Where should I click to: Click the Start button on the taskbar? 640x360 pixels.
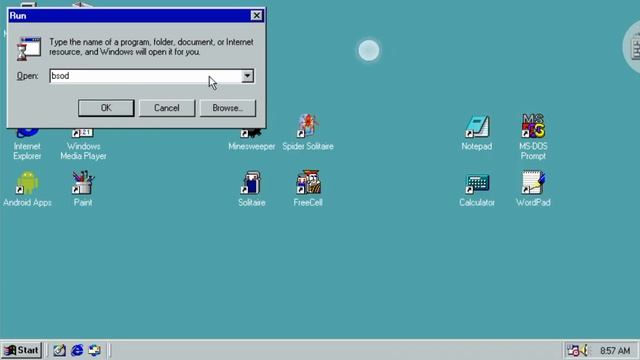tap(22, 350)
